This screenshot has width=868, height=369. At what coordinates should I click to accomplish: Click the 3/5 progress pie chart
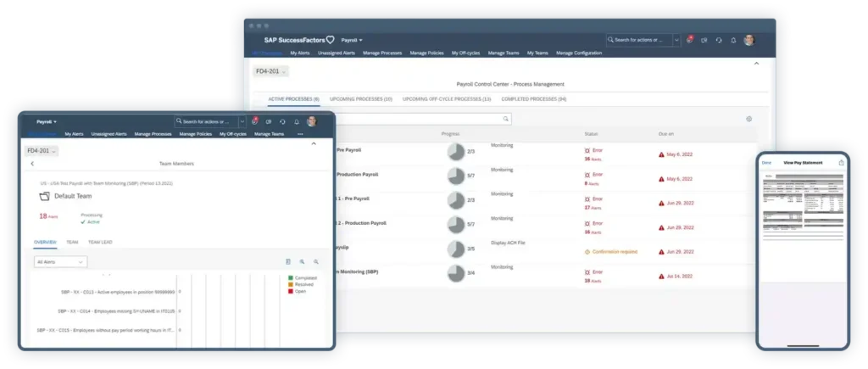456,249
